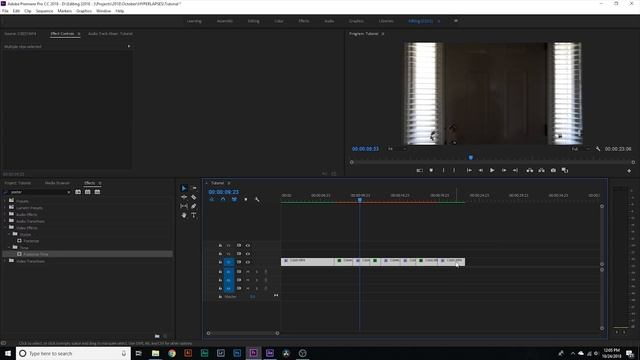Click the Timeline playhead marker
Viewport: 640px width, 360px height.
tap(360, 200)
